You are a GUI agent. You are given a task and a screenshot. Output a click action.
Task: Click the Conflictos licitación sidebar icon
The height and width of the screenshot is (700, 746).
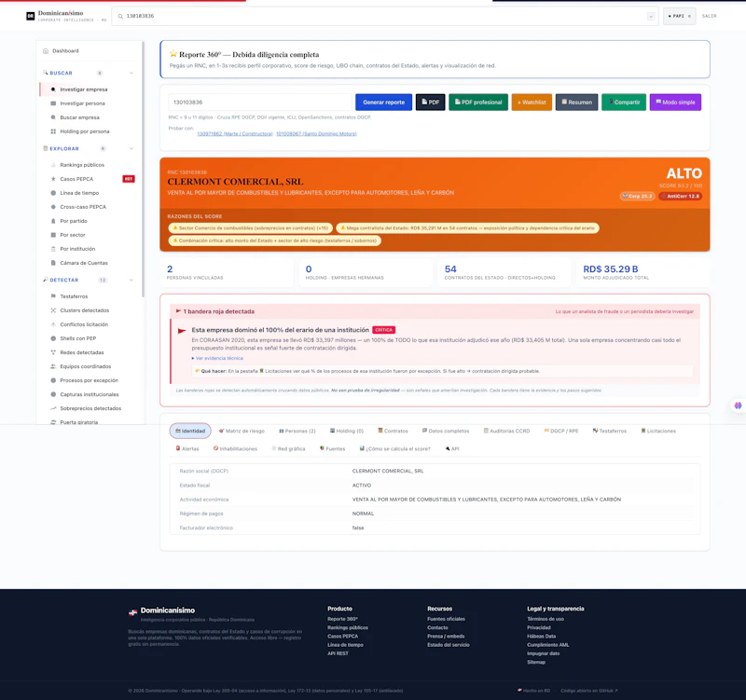pos(53,324)
